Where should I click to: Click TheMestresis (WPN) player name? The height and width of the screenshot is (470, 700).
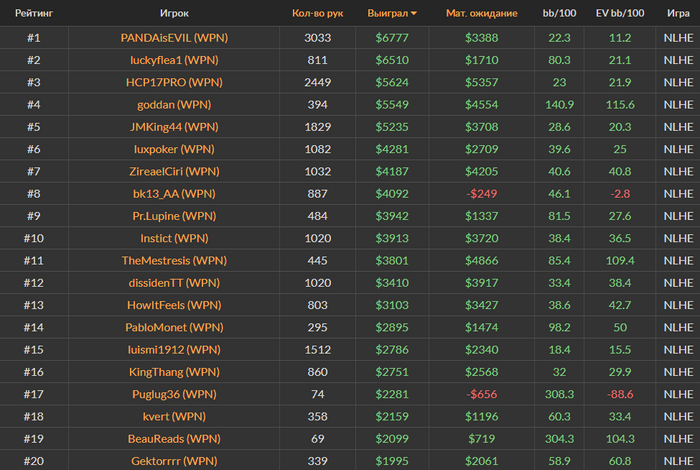pos(174,260)
